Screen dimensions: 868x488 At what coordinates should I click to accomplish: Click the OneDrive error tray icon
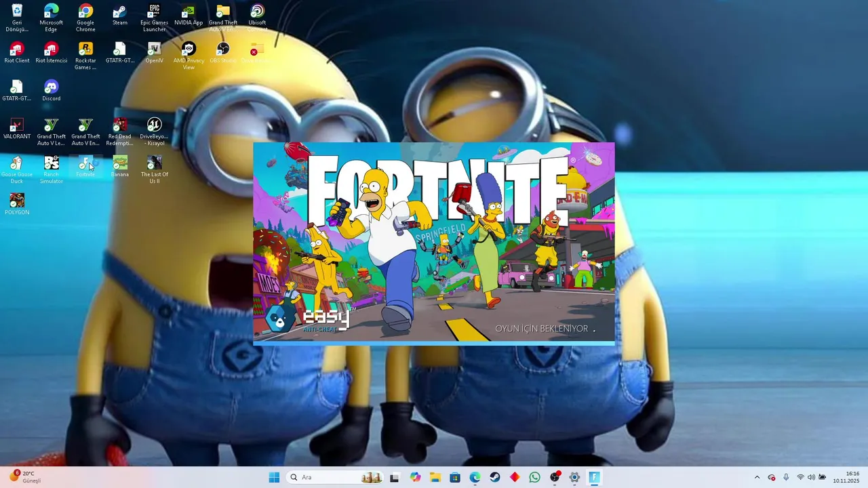(x=772, y=477)
